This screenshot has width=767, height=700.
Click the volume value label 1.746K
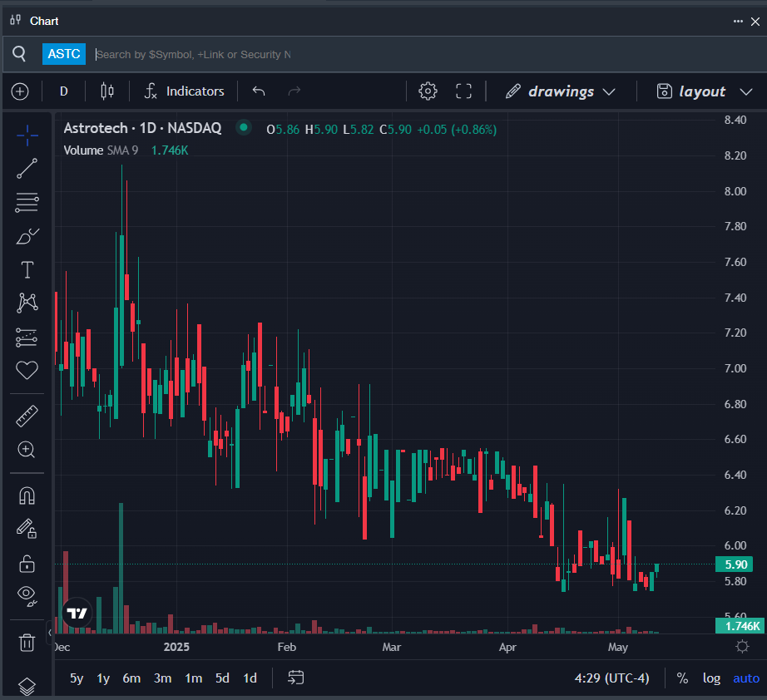740,626
